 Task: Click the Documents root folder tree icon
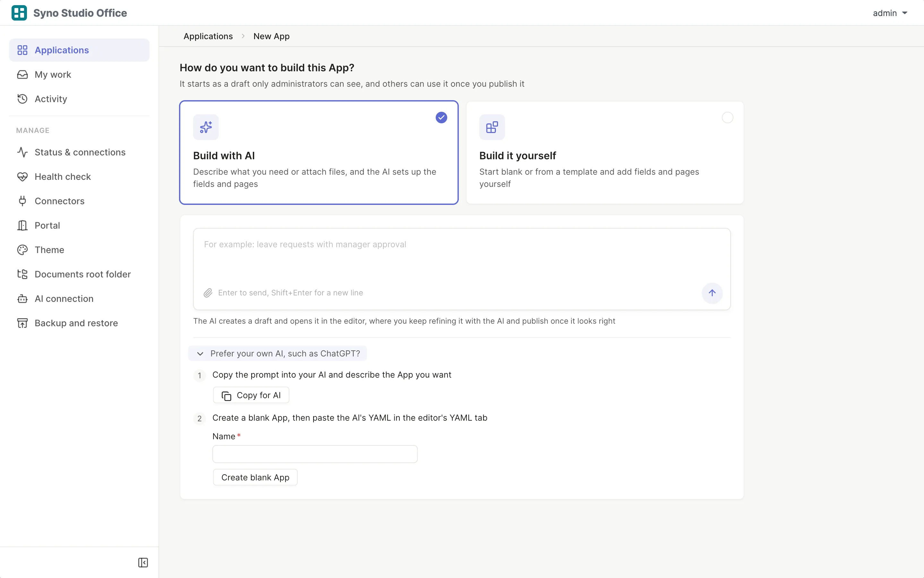(x=22, y=274)
